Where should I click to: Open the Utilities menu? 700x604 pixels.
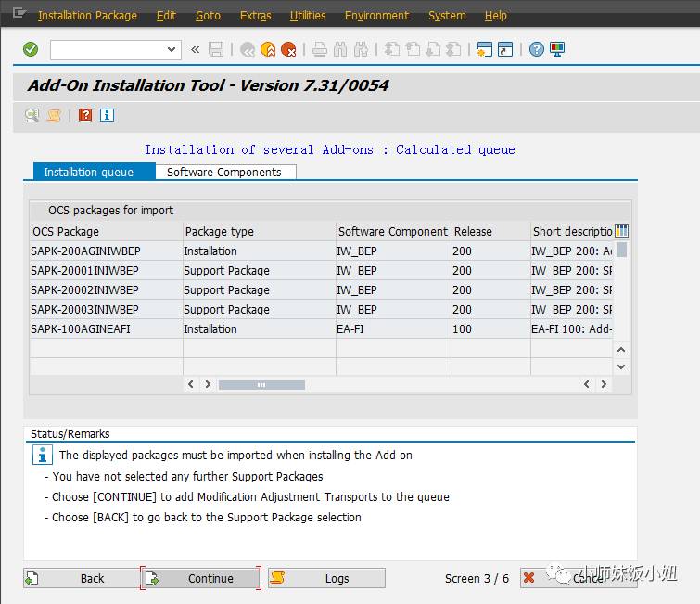[308, 16]
